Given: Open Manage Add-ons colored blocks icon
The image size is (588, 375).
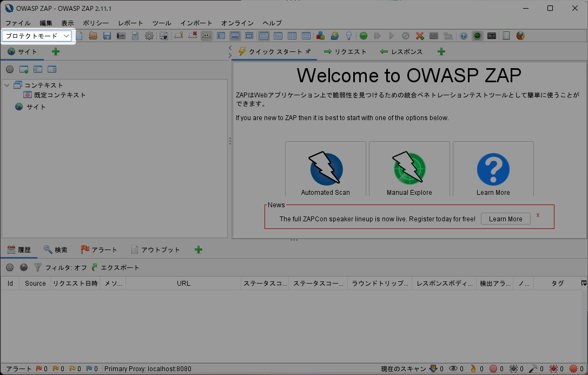Looking at the screenshot, I should tap(321, 36).
